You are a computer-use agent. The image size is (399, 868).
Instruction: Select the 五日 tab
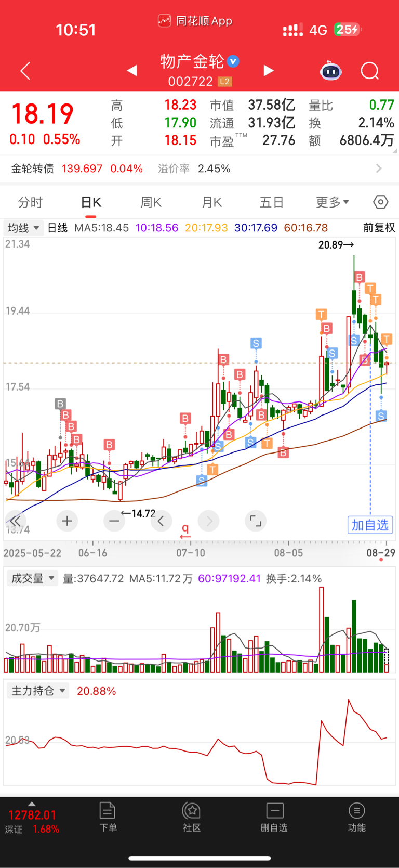pyautogui.click(x=272, y=202)
